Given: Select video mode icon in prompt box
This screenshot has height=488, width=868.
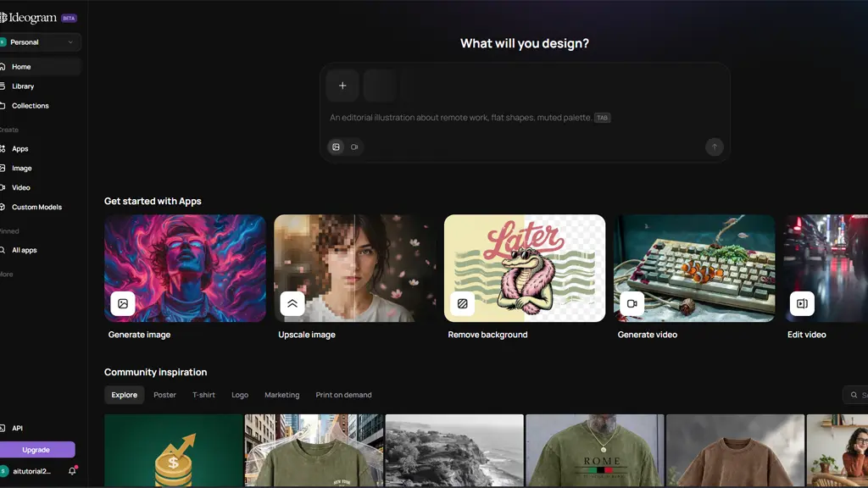Looking at the screenshot, I should pyautogui.click(x=354, y=147).
